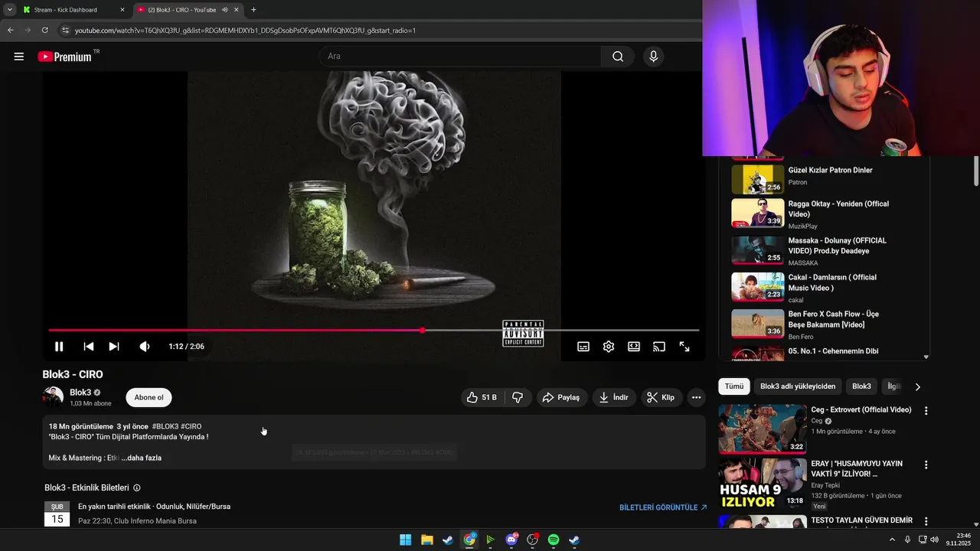Like the video showing 51 B
Screen dimensions: 980x551
pyautogui.click(x=482, y=397)
